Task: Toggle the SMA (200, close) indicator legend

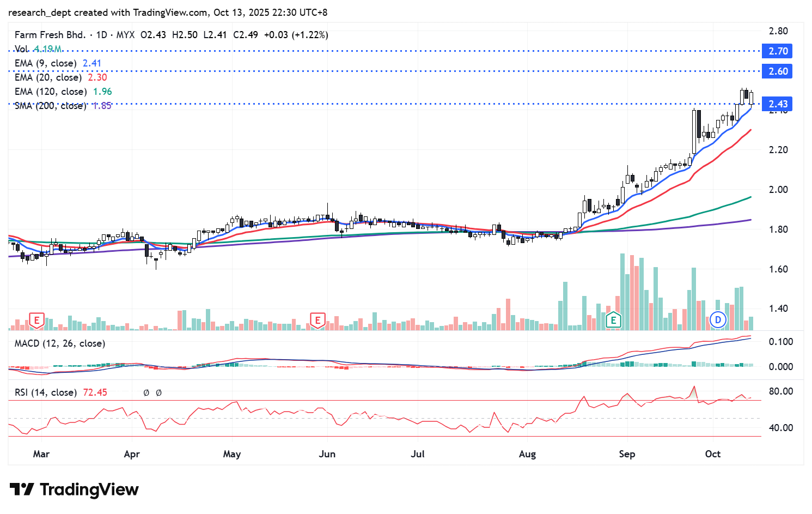Action: pos(50,106)
